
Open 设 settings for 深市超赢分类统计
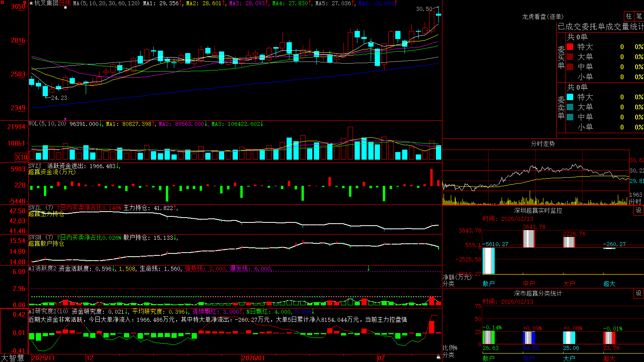639,293
